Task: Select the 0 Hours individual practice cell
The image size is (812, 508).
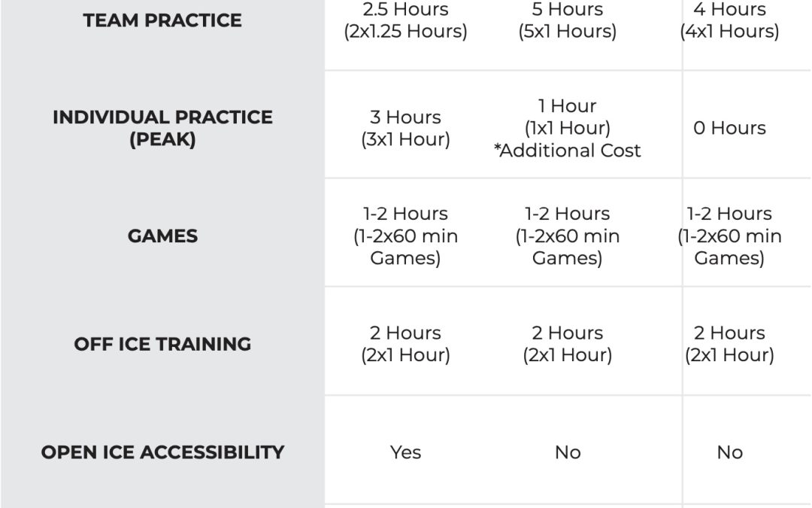Action: pos(729,128)
